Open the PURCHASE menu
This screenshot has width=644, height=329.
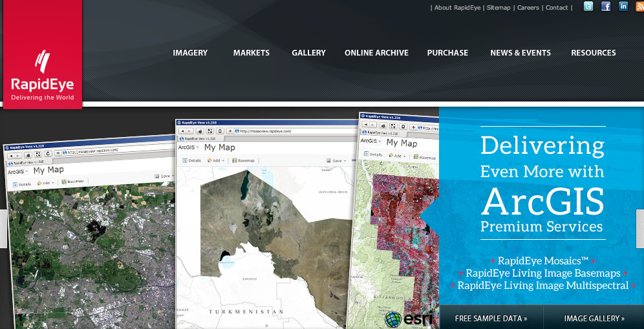coord(447,52)
